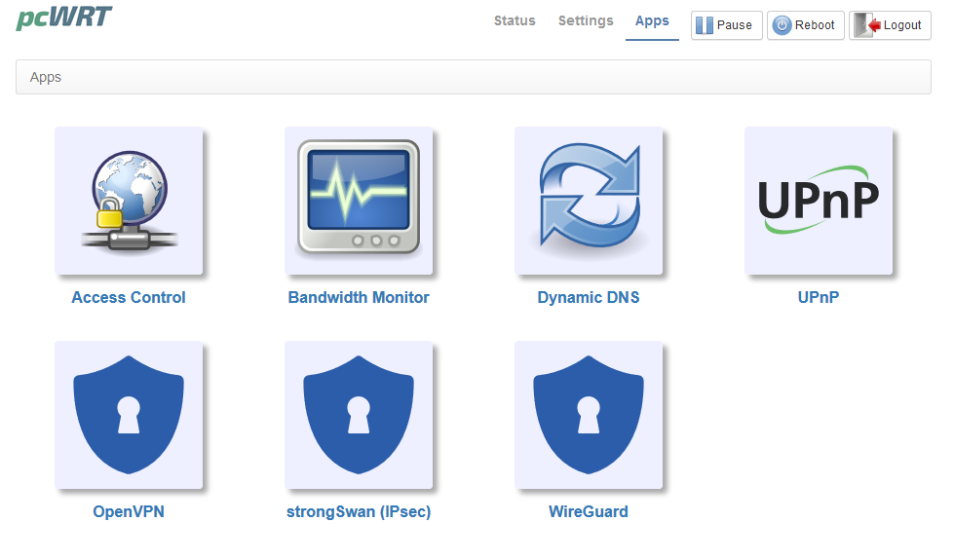Click the Apps breadcrumb bar
The width and height of the screenshot is (954, 560).
474,77
